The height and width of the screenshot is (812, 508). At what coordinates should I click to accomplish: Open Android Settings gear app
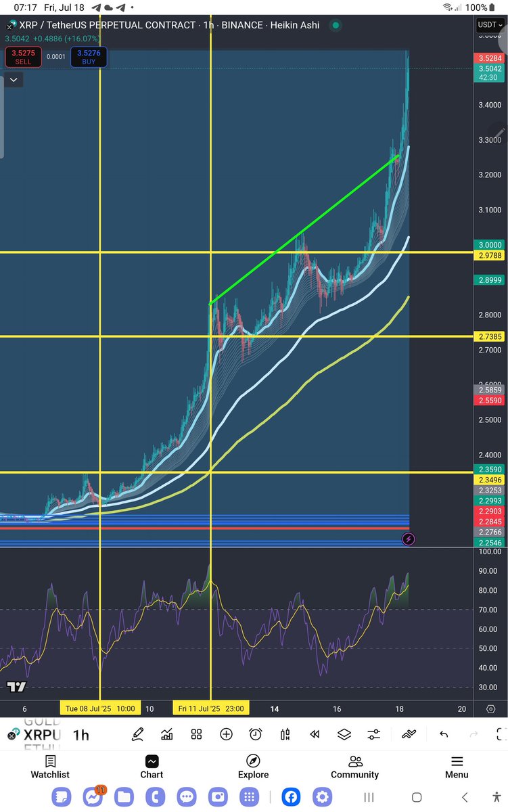(x=323, y=796)
